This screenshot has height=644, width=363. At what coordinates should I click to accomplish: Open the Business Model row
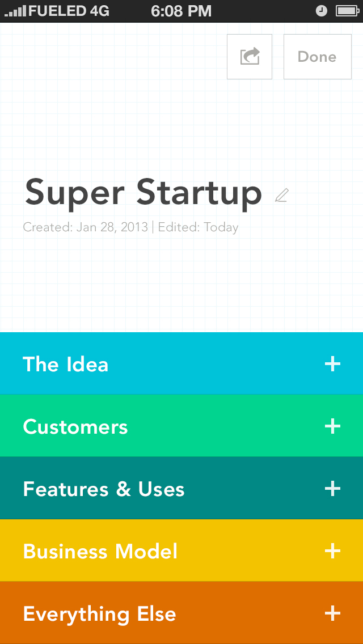coord(181,550)
